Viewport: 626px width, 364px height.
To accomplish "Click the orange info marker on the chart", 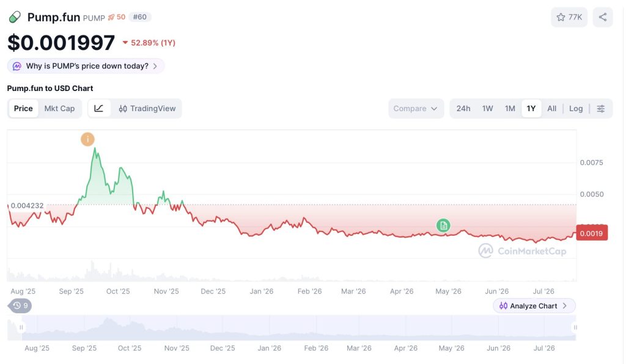I will (87, 139).
